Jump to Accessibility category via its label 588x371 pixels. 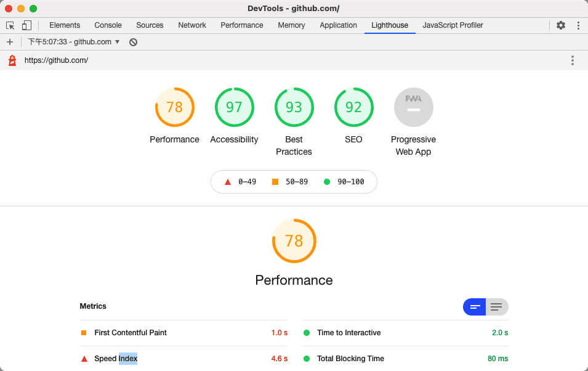[x=235, y=139]
